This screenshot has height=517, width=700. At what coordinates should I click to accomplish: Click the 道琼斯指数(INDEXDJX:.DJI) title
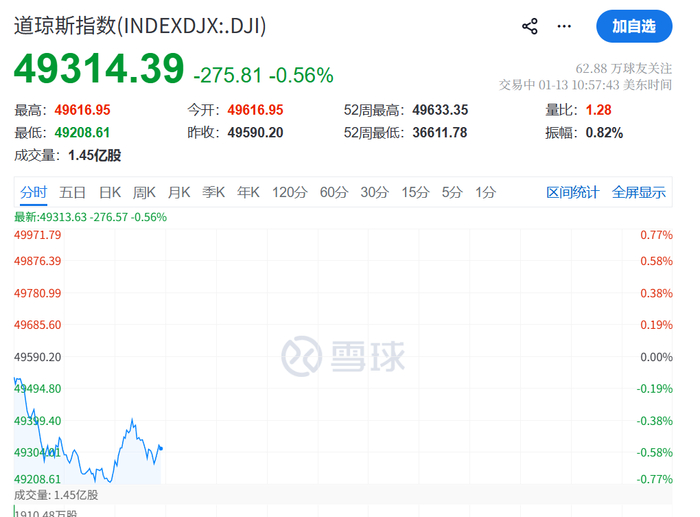pyautogui.click(x=140, y=25)
